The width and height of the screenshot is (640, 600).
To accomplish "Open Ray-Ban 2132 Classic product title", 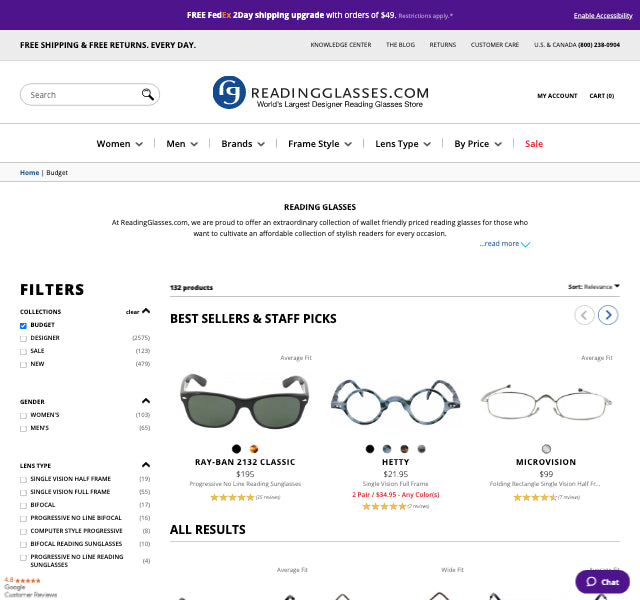I will point(245,462).
